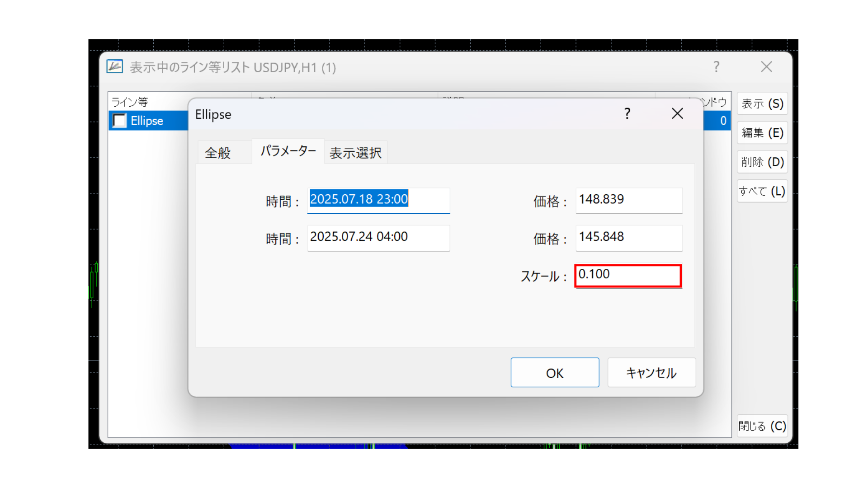Click the スケール field with 0.100
Viewport: 868px width, 488px height.
[x=627, y=275]
